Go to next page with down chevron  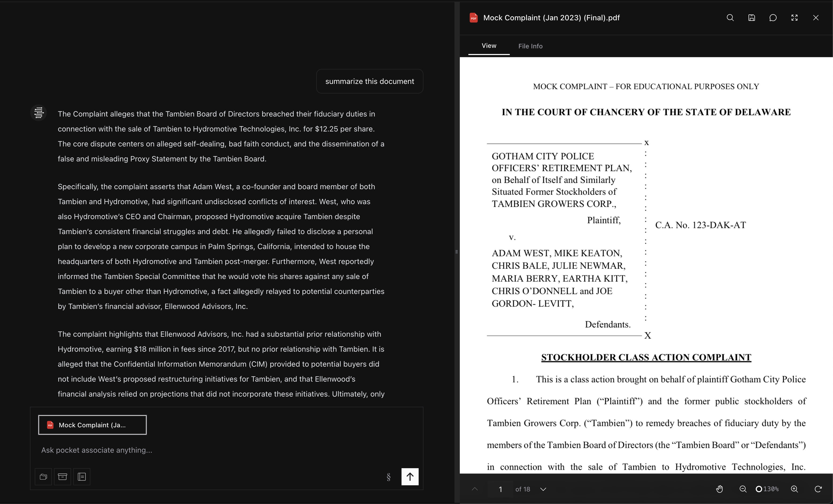tap(543, 489)
